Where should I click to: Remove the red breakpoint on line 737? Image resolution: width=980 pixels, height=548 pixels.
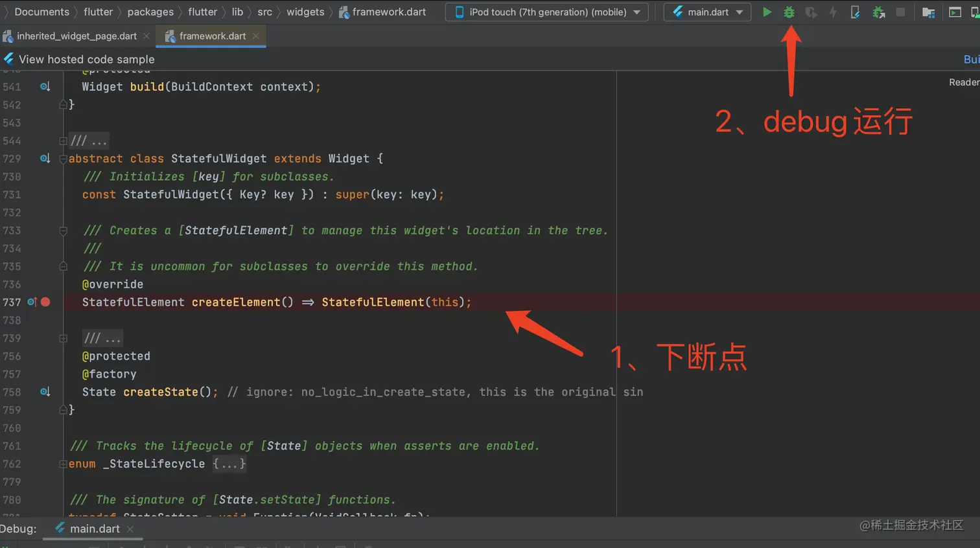click(45, 302)
